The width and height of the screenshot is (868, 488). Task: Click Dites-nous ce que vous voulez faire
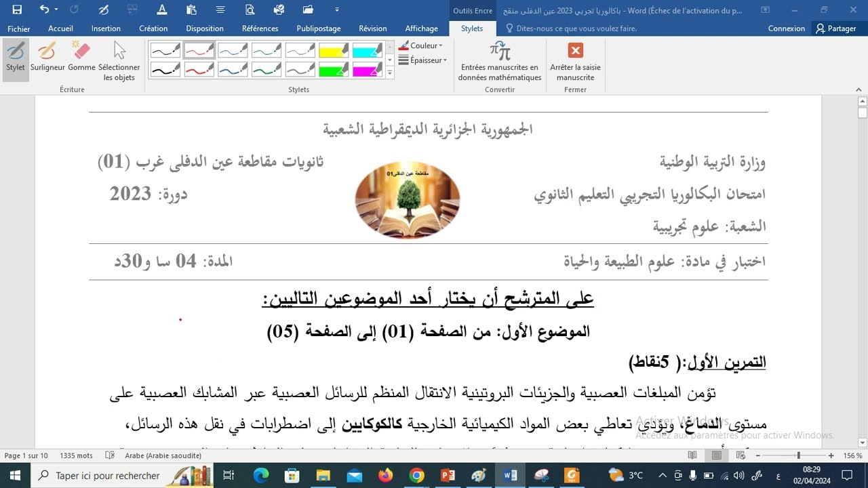coord(571,28)
